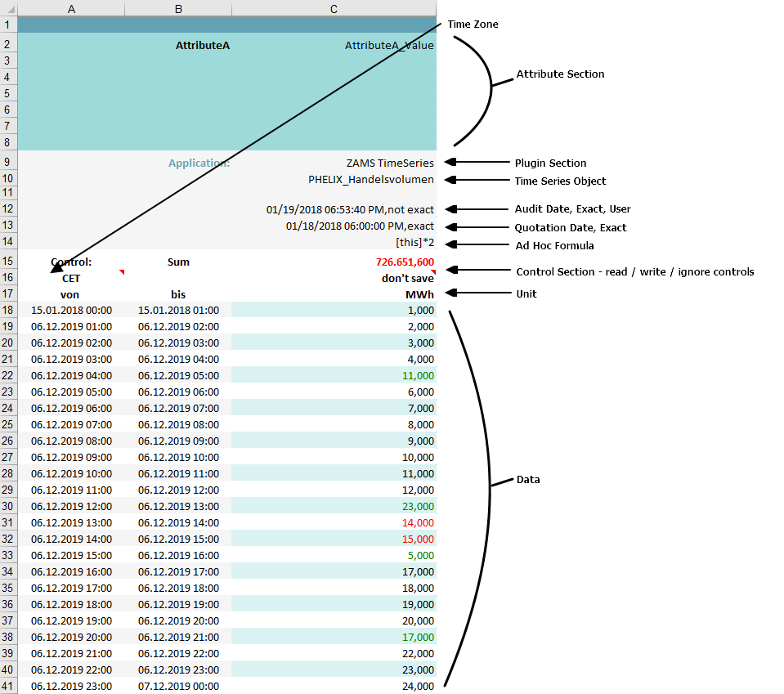Click column A cell 06.12.2019 23:00

pyautogui.click(x=71, y=686)
